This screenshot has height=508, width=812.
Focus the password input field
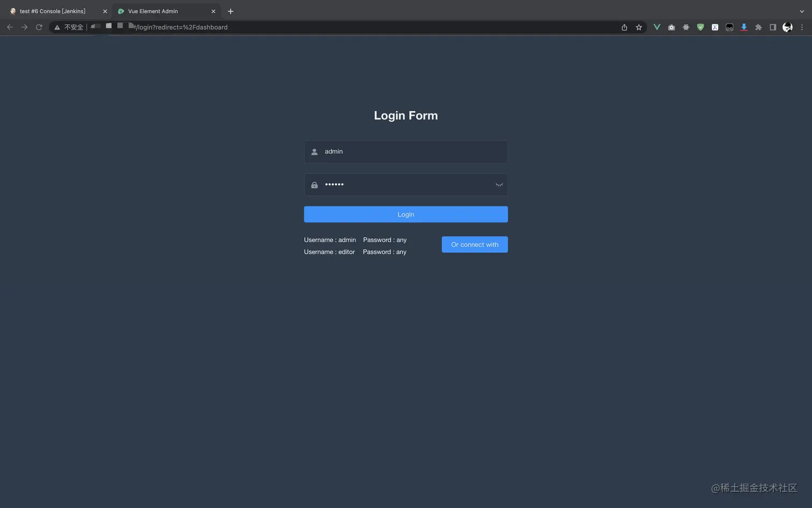tap(406, 185)
